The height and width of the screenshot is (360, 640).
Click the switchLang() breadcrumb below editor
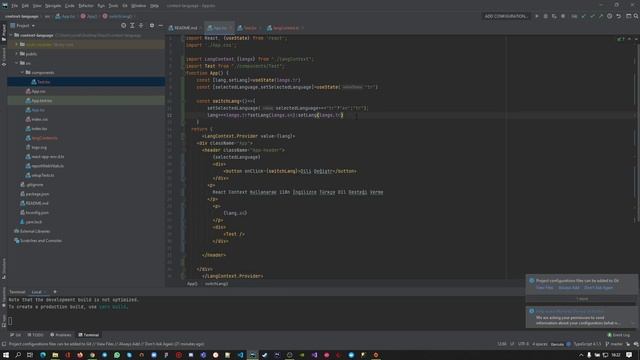216,284
